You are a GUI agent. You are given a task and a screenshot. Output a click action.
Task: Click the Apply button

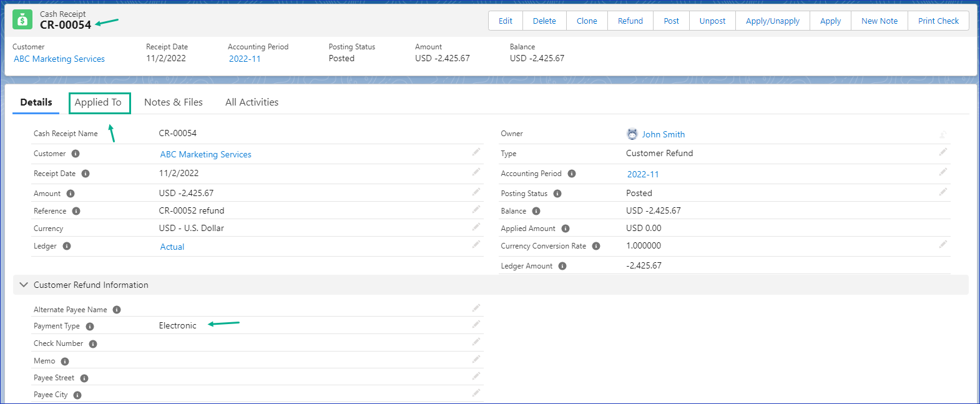(831, 21)
